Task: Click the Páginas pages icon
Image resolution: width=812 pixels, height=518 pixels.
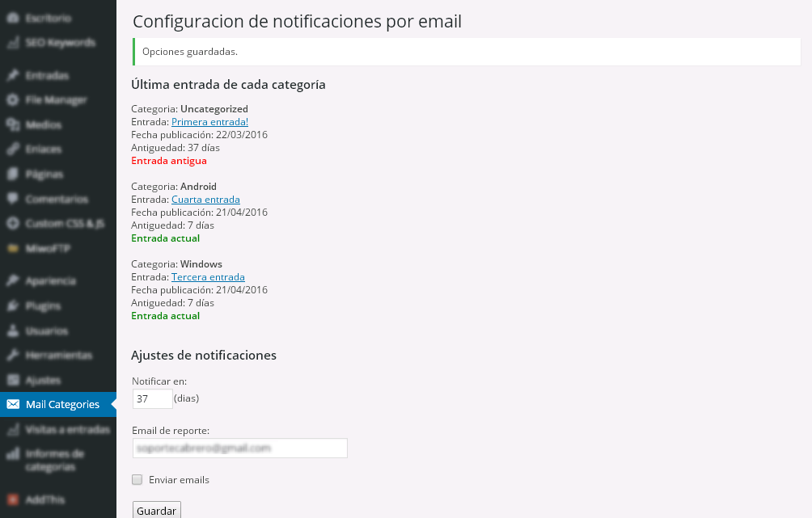Action: (13, 175)
